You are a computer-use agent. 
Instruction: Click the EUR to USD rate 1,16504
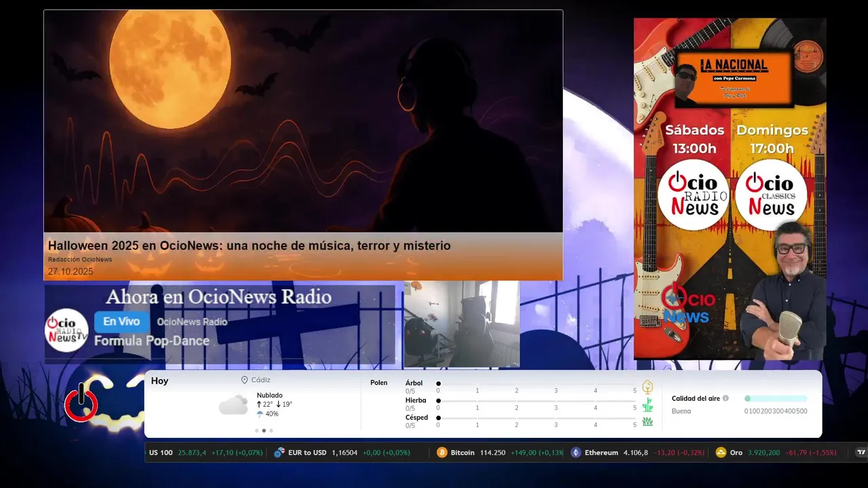(344, 453)
